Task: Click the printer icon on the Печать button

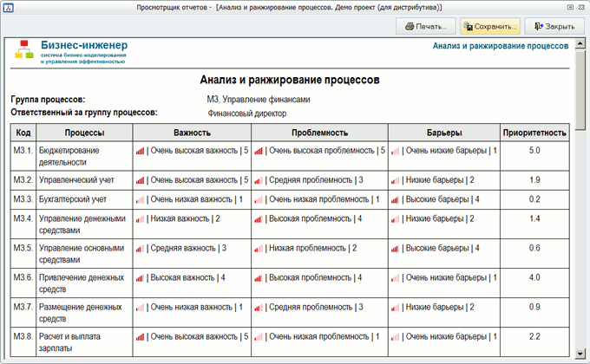Action: point(410,26)
